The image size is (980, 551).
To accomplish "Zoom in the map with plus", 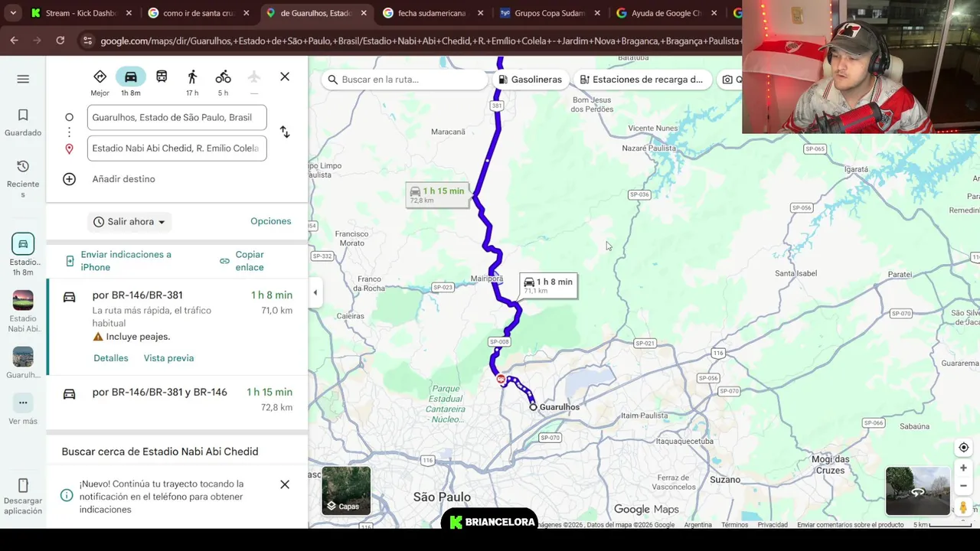I will click(964, 468).
